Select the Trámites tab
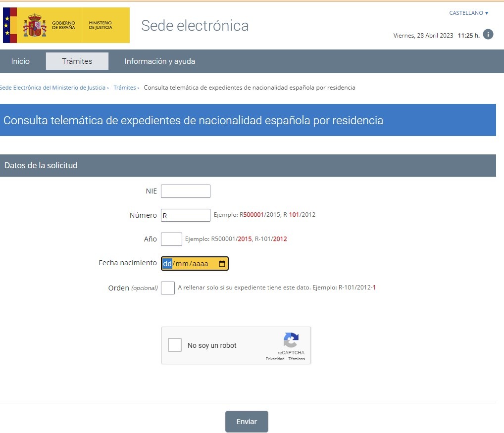The width and height of the screenshot is (504, 433). [x=77, y=61]
